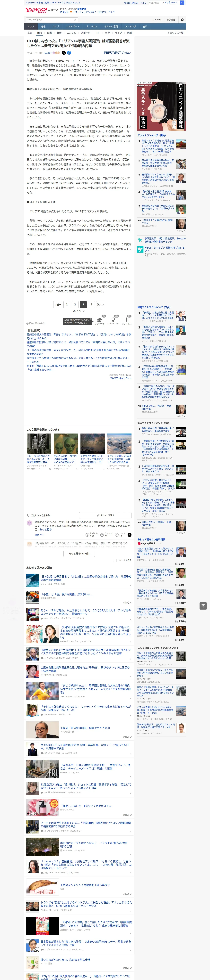The width and height of the screenshot is (210, 980).
Task: Open the トップ tab in dark navigation bar
Action: click(31, 27)
